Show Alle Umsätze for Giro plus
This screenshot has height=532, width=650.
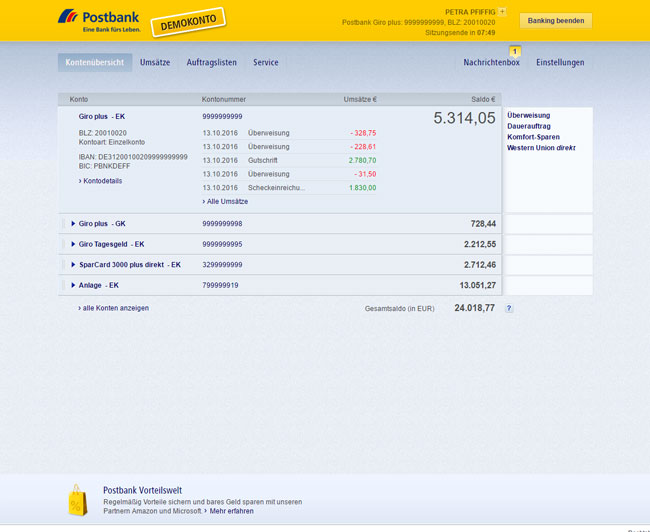tap(226, 201)
